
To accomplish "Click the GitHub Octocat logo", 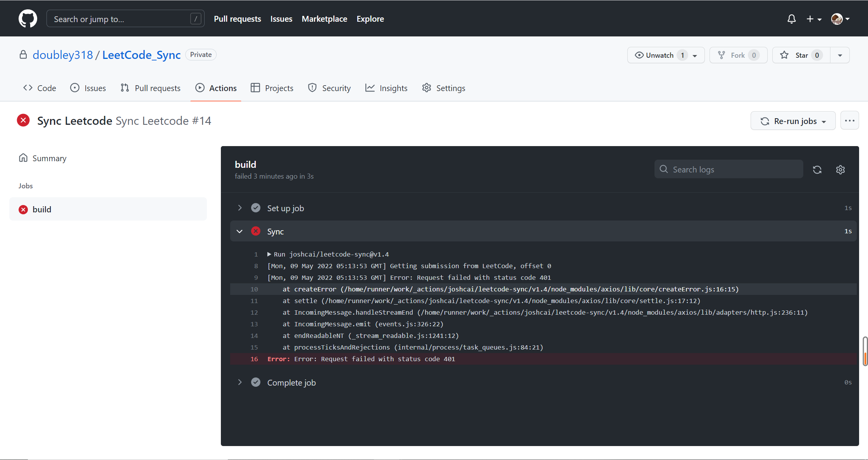I will [28, 19].
